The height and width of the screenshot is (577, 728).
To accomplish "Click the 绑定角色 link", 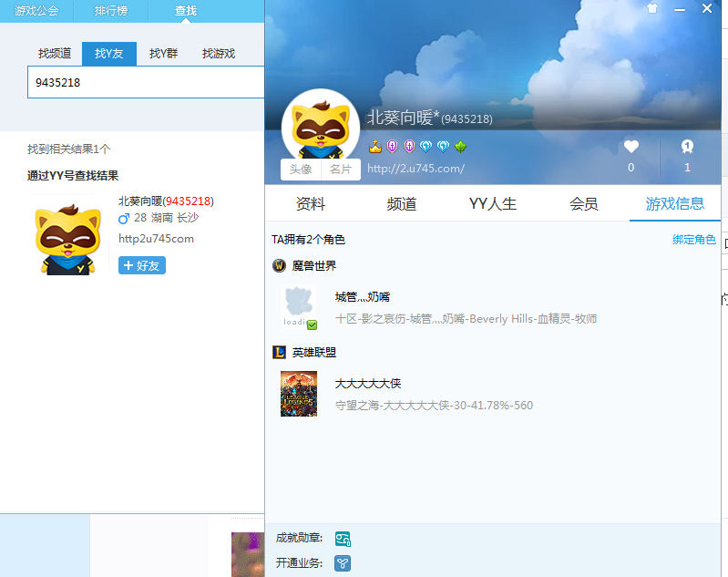I will [694, 240].
